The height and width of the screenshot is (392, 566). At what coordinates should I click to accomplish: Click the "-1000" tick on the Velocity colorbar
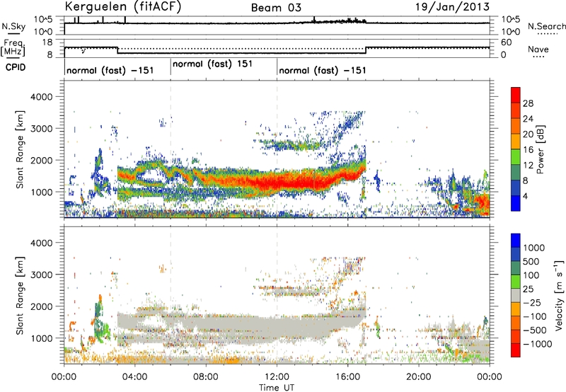click(x=538, y=344)
